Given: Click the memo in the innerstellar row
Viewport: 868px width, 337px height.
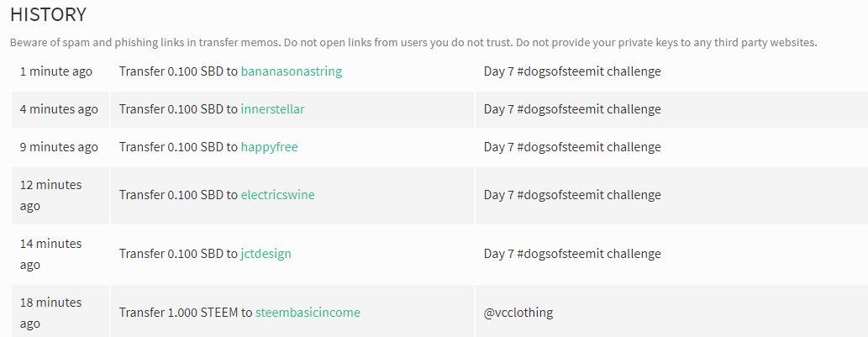Looking at the screenshot, I should (572, 109).
